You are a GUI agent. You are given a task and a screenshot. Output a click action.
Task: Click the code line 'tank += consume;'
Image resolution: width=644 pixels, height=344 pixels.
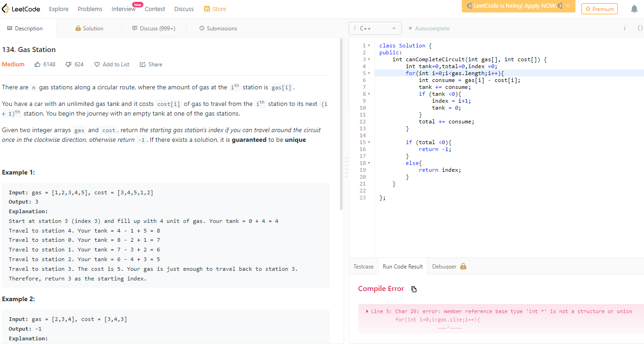point(445,87)
